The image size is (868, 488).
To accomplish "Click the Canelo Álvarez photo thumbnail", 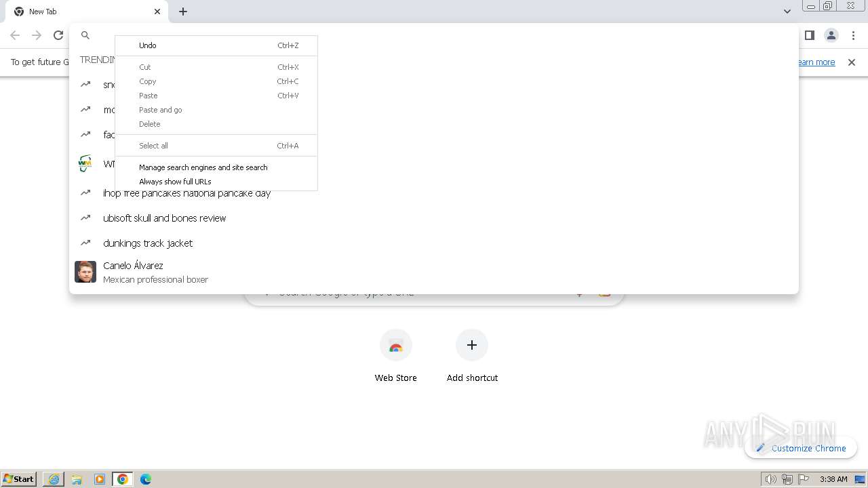I will click(85, 272).
